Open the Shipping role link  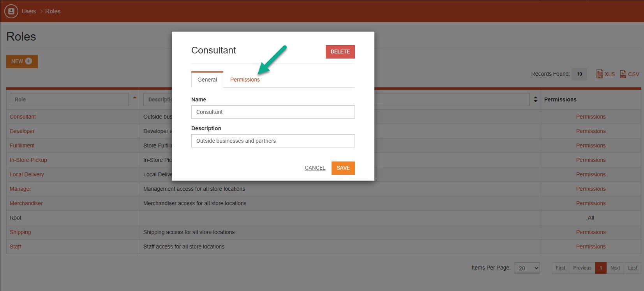point(20,232)
